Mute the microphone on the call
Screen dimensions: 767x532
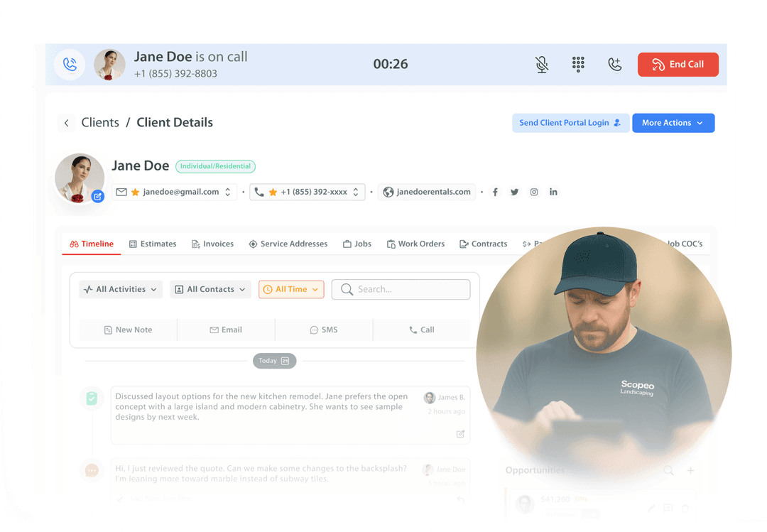click(x=541, y=64)
